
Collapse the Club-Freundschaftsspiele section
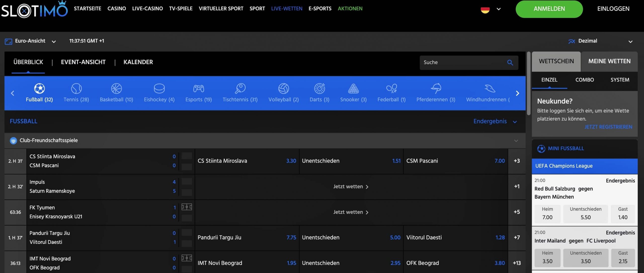516,141
